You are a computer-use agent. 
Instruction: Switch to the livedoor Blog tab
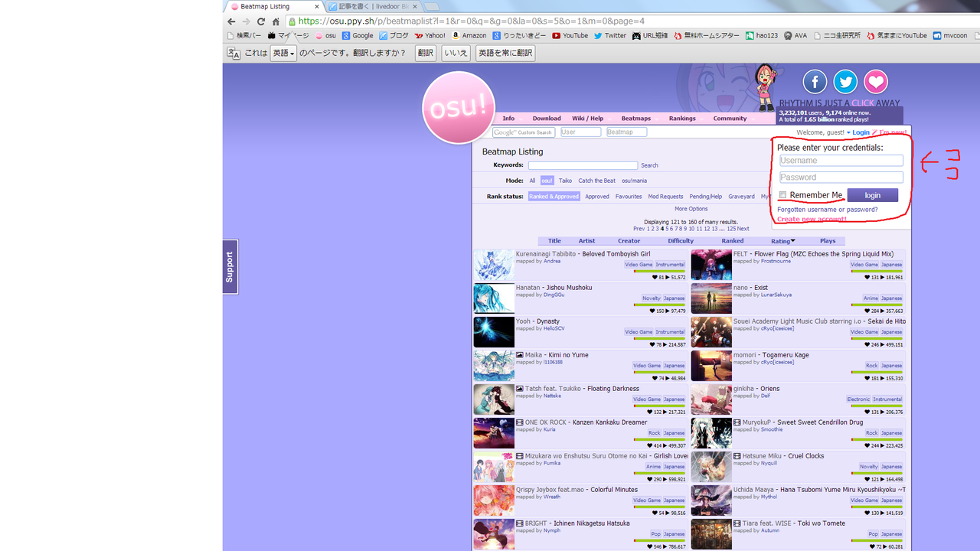[x=372, y=6]
